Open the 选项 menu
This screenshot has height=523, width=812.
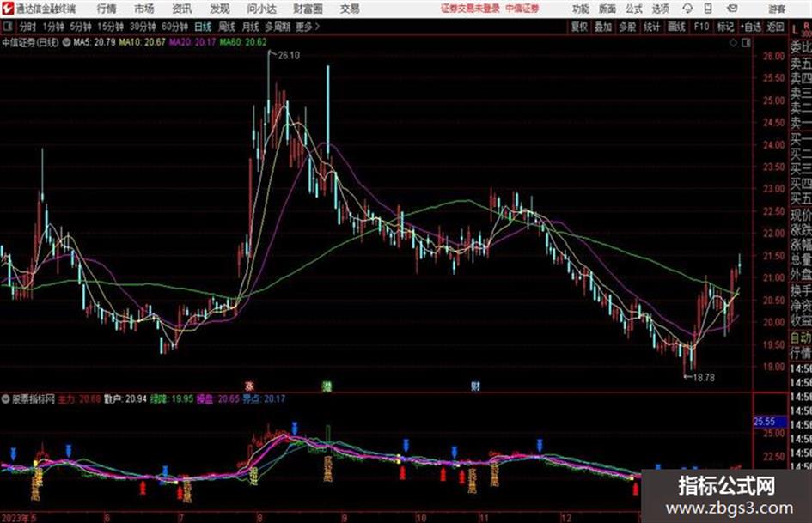pyautogui.click(x=660, y=9)
